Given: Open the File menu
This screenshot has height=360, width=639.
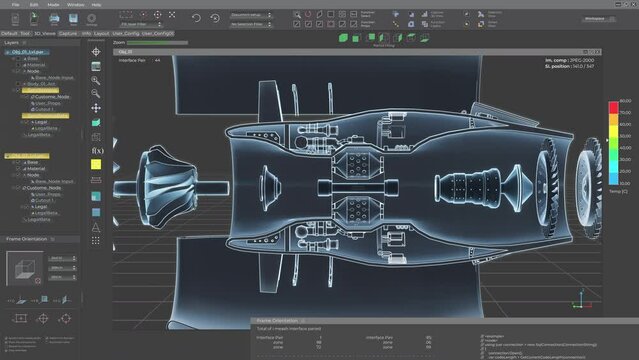Looking at the screenshot, I should 15,5.
